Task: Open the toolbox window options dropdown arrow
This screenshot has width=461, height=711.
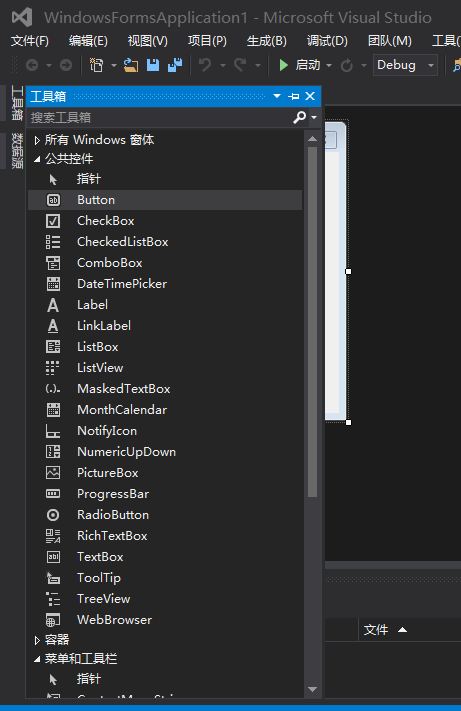Action: click(x=277, y=96)
